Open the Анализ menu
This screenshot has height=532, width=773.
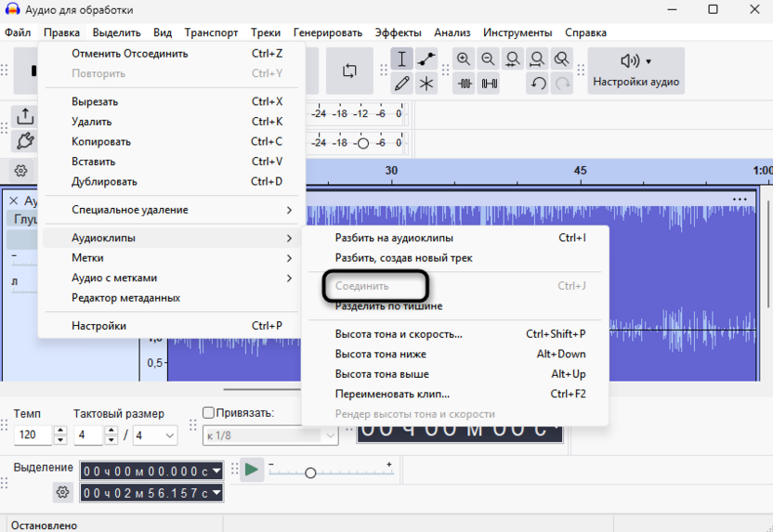tap(452, 32)
